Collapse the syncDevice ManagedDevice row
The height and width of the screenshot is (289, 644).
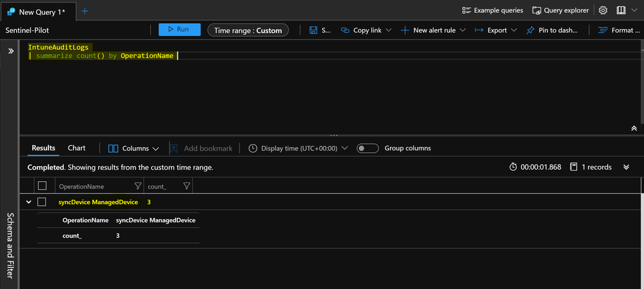[28, 202]
